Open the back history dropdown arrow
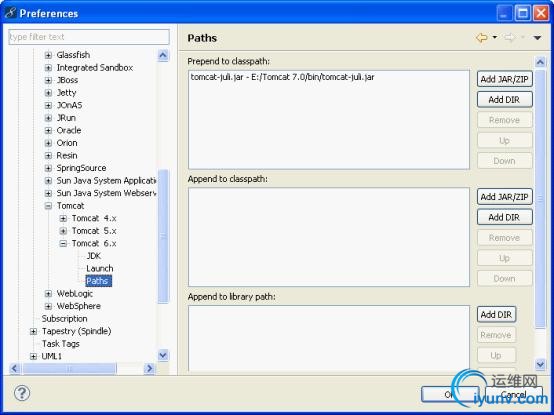The image size is (554, 415). [495, 37]
